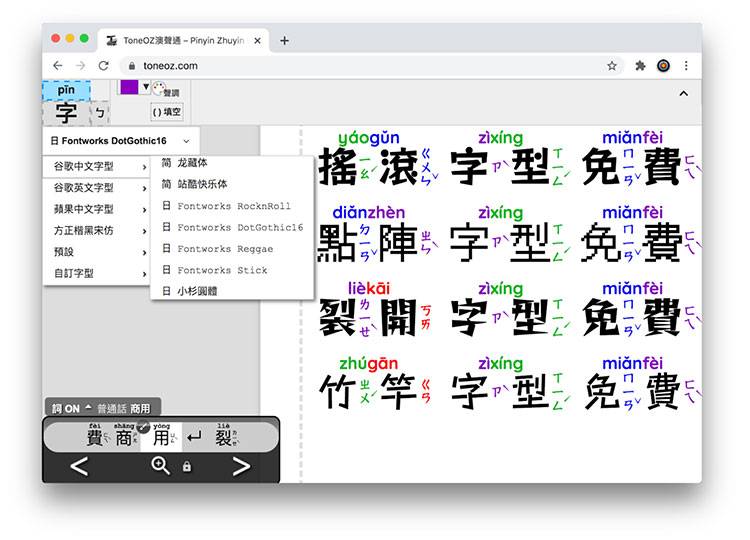This screenshot has width=750, height=540.
Task: Click the lock icon in candidate bar
Action: [x=187, y=466]
